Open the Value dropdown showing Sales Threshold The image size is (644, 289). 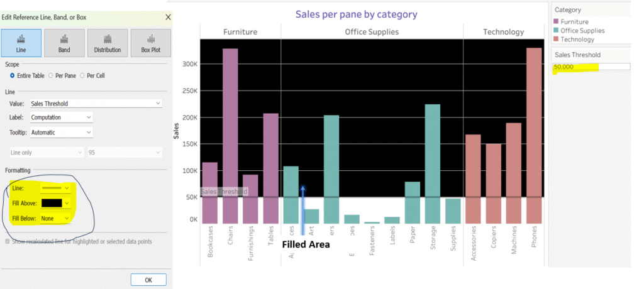(96, 104)
